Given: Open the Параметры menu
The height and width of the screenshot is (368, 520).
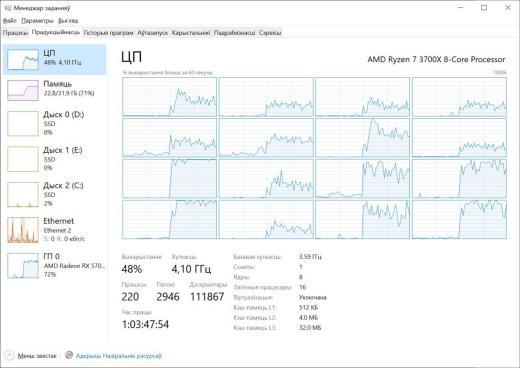Looking at the screenshot, I should (37, 21).
